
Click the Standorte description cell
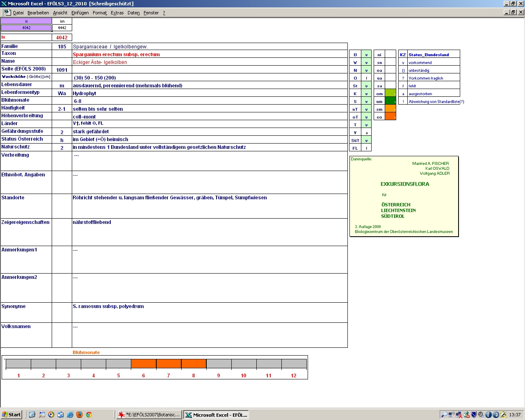click(x=210, y=206)
